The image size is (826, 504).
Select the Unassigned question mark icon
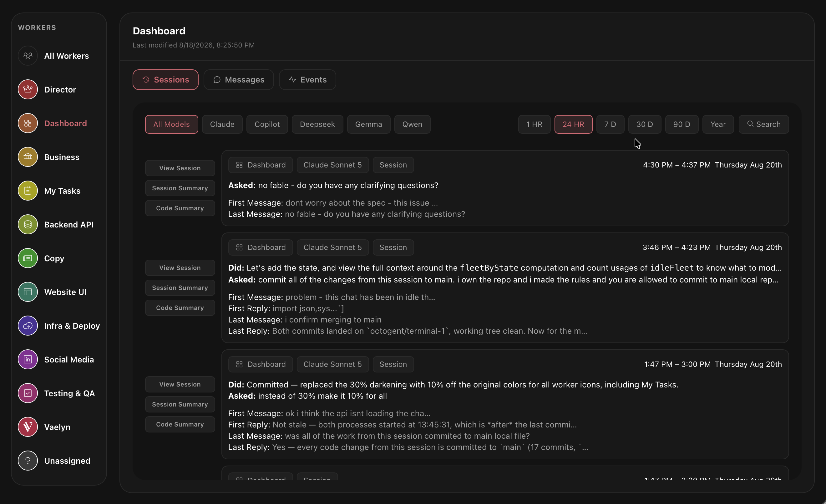click(28, 461)
